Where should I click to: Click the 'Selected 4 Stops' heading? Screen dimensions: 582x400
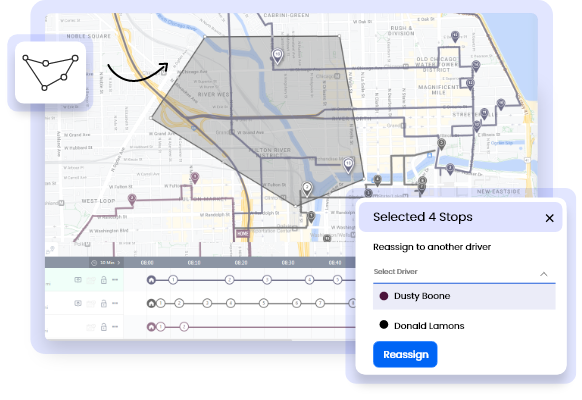(423, 217)
